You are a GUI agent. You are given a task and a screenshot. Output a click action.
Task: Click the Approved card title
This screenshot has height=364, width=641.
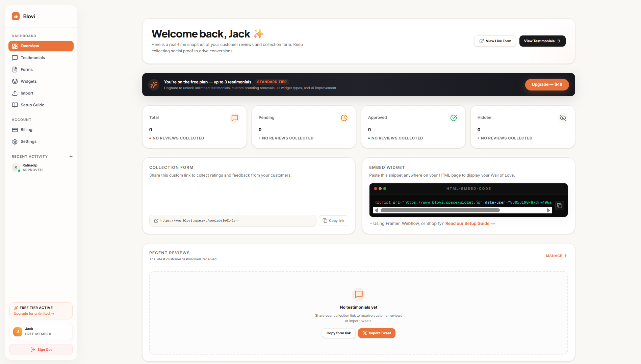(x=377, y=118)
